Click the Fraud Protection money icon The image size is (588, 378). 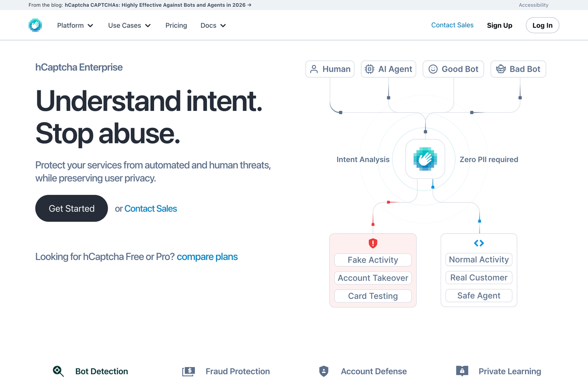(x=189, y=371)
